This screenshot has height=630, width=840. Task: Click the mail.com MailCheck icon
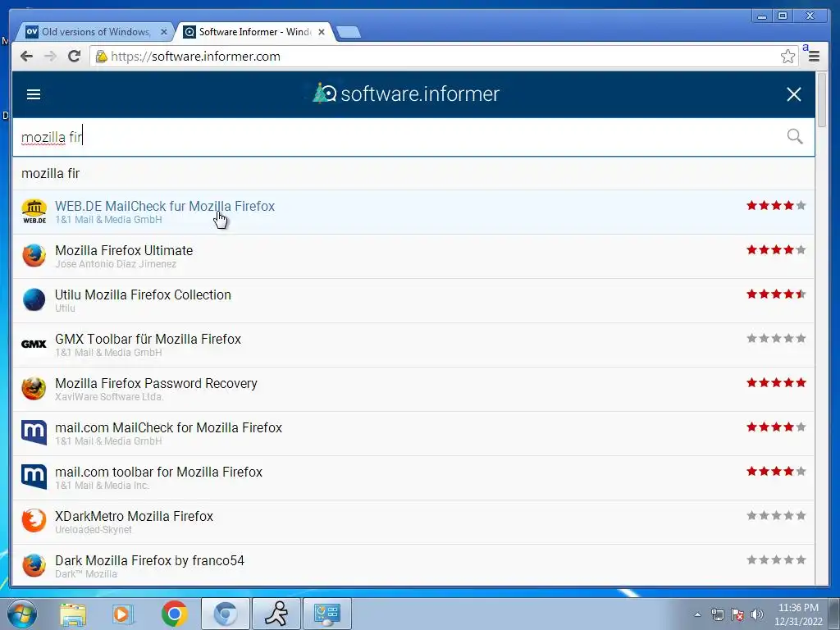coord(34,433)
